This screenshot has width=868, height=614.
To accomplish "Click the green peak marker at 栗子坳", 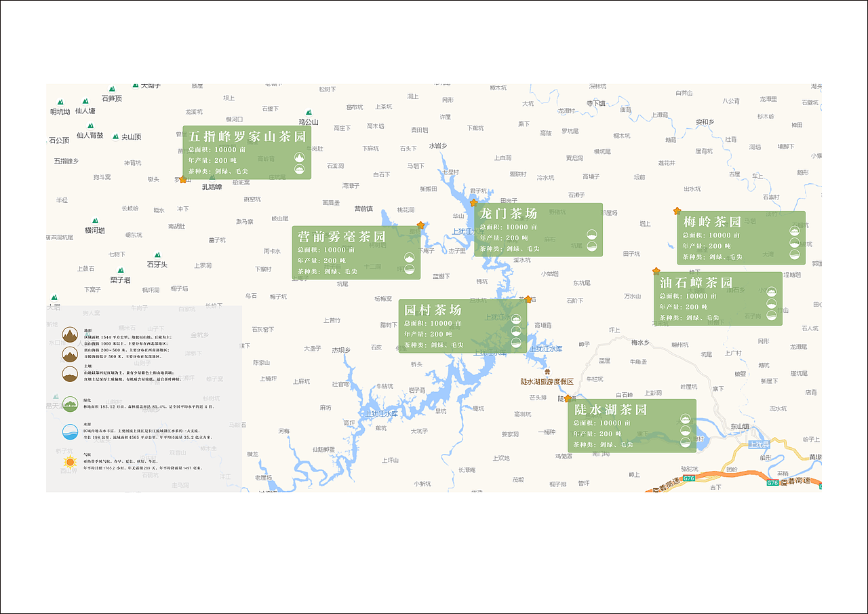I will coord(120,271).
